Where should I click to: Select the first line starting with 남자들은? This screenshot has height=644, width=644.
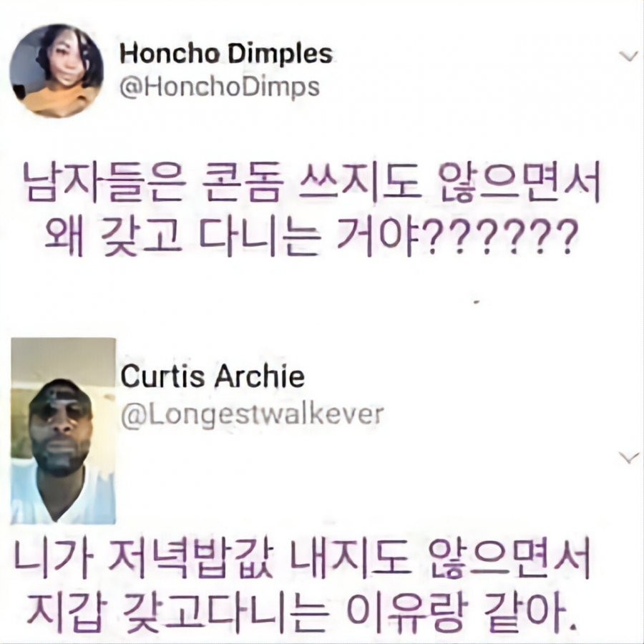pos(312,182)
